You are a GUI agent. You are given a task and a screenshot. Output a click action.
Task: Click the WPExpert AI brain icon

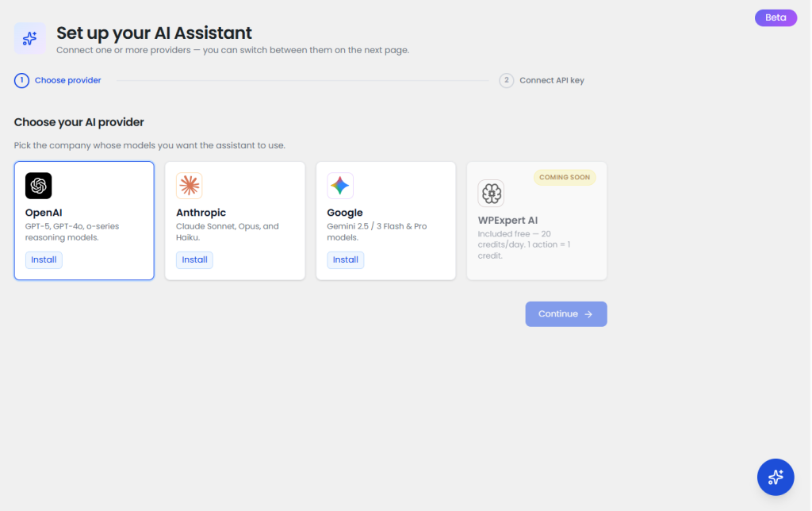pos(491,194)
